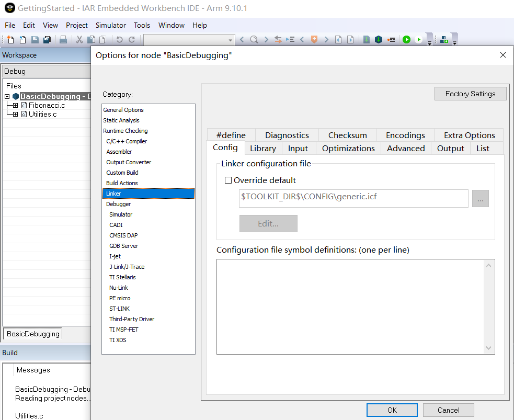514x420 pixels.
Task: Click the linker configuration file path field
Action: tap(353, 198)
